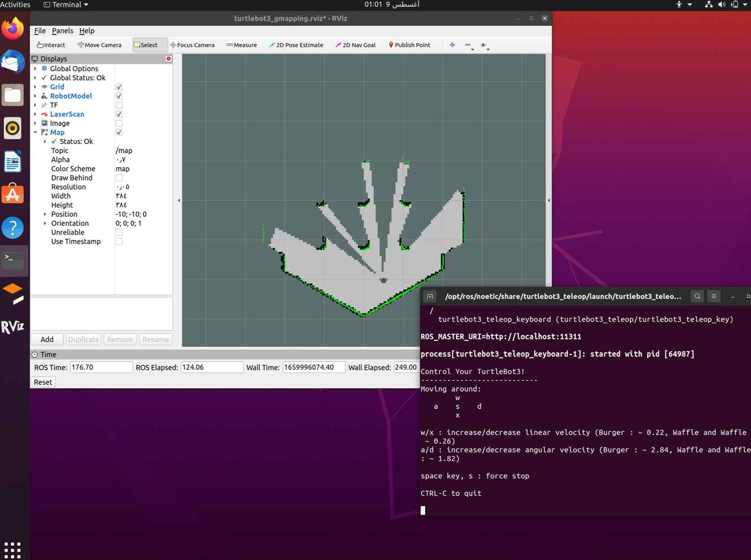Turn on Draw Behind for the Map

pyautogui.click(x=119, y=178)
